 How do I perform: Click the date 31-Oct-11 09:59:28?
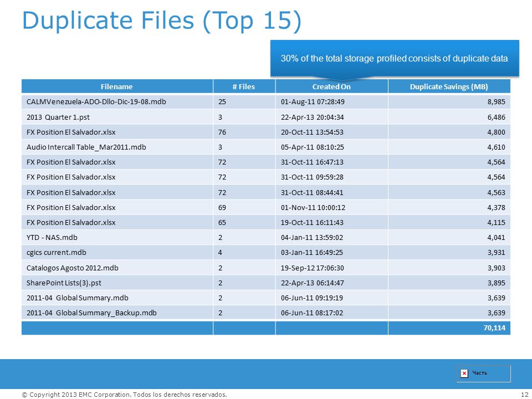click(312, 177)
